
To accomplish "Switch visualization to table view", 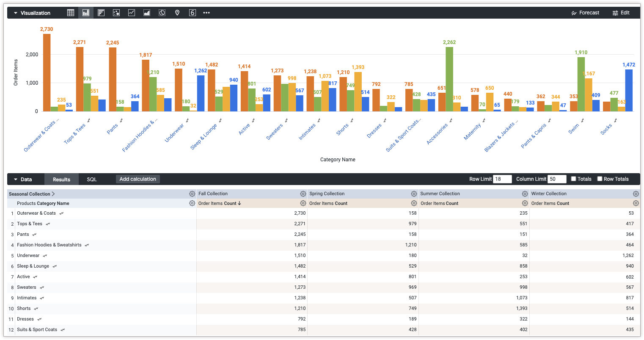I will (70, 12).
